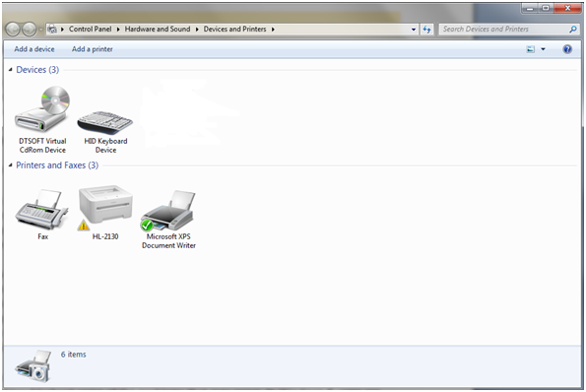Click the "6 items" status text

(x=73, y=355)
